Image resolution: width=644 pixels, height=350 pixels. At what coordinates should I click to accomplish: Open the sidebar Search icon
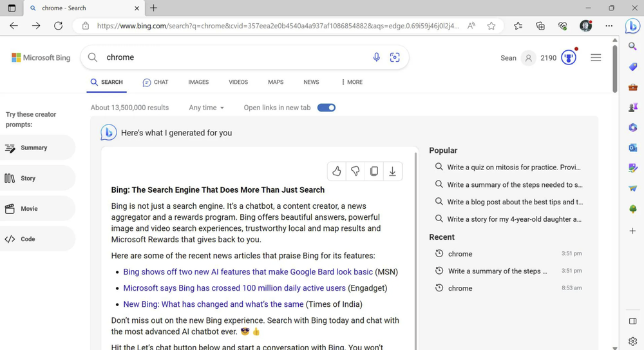tap(632, 46)
